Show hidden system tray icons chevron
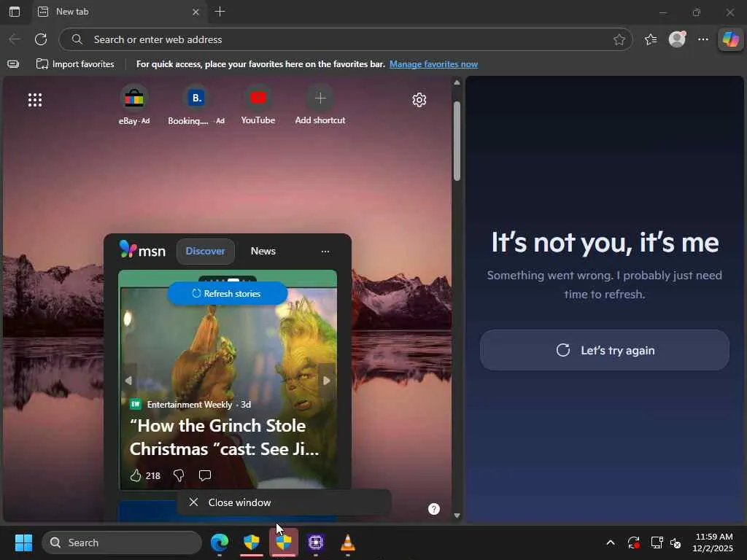The width and height of the screenshot is (747, 560). point(611,542)
